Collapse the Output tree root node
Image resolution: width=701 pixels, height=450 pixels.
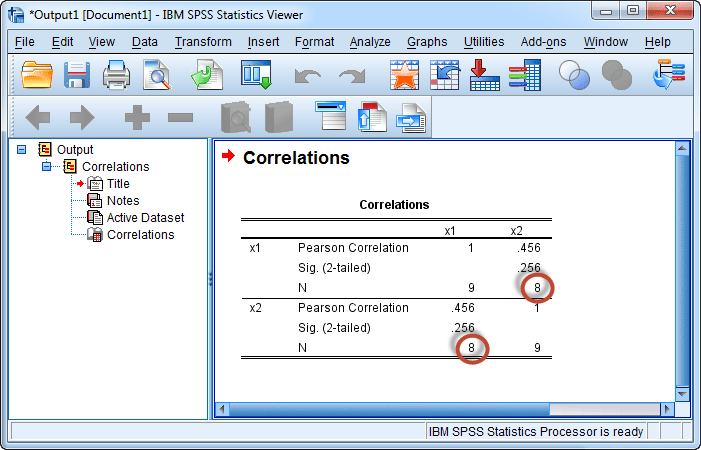tap(21, 149)
